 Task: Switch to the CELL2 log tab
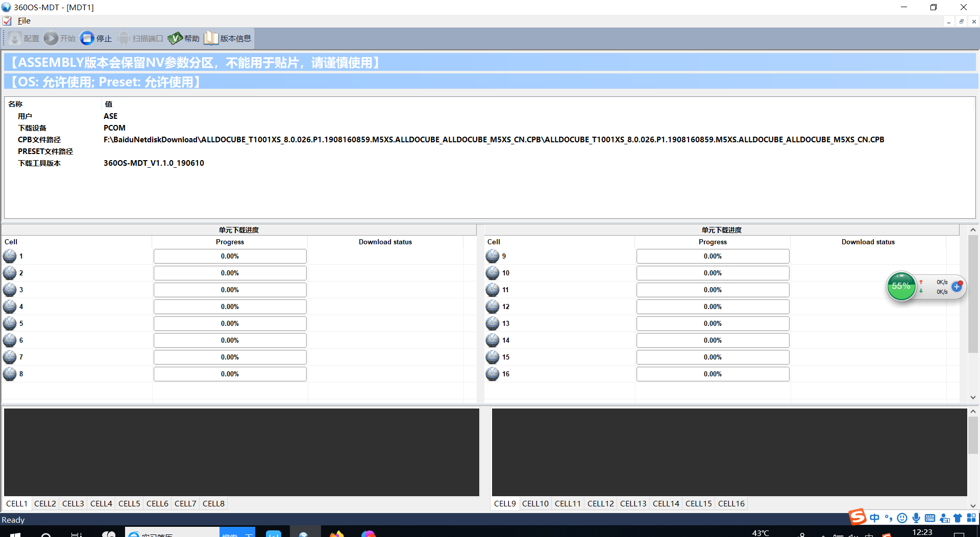(x=45, y=503)
